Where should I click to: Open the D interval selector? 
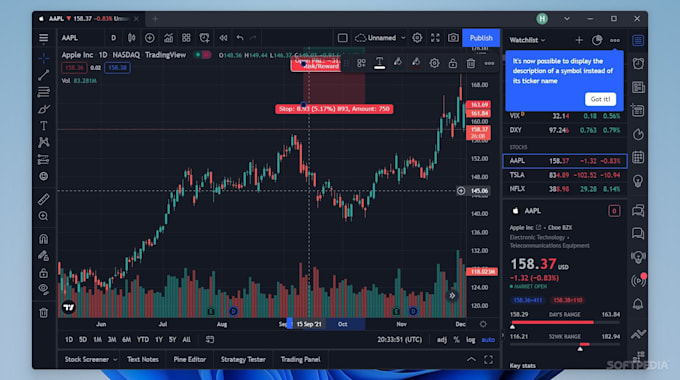[114, 38]
